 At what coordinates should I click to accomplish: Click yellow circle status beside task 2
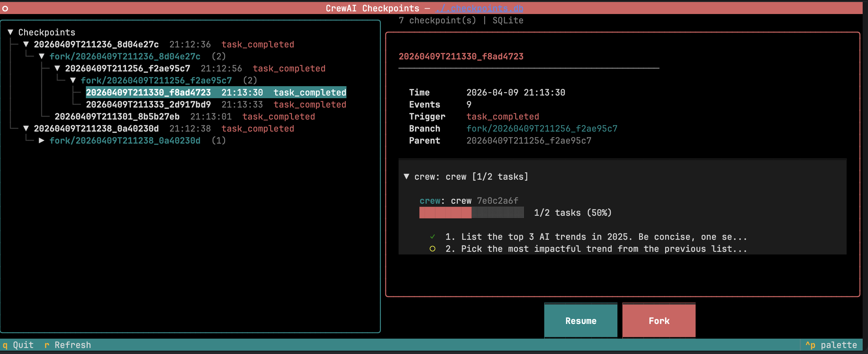(433, 249)
